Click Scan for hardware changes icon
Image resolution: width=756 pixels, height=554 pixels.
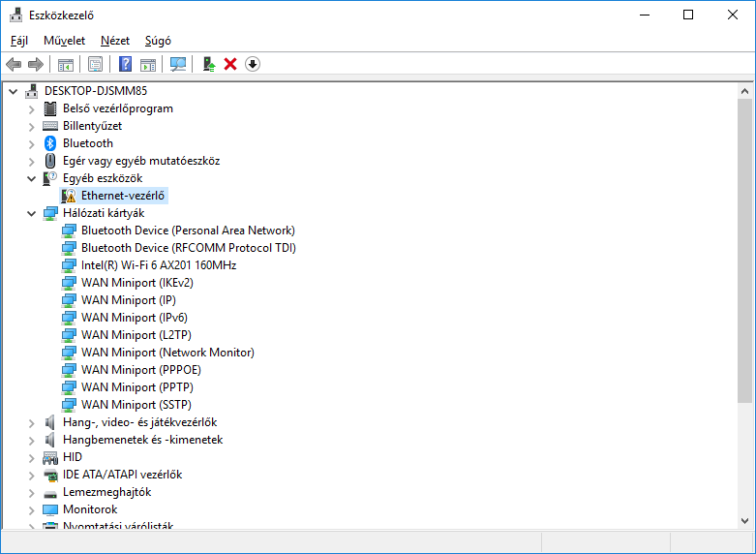click(x=178, y=64)
